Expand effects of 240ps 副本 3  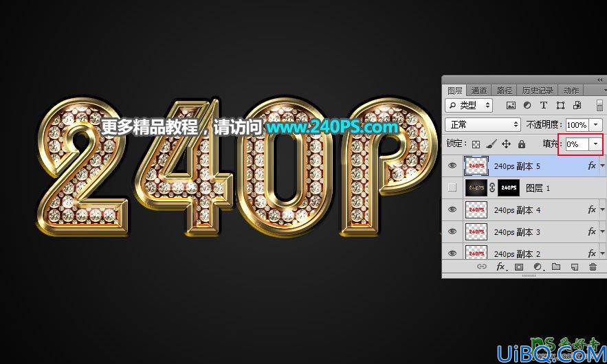coord(602,231)
